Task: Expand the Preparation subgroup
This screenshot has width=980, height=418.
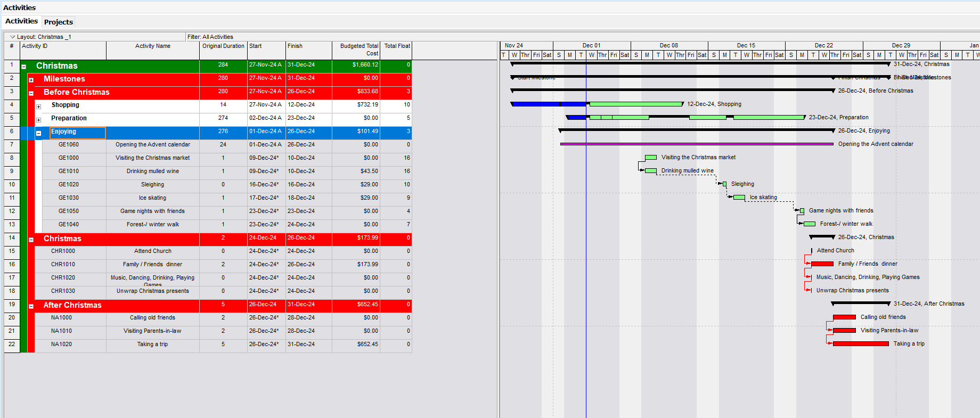Action: (39, 120)
